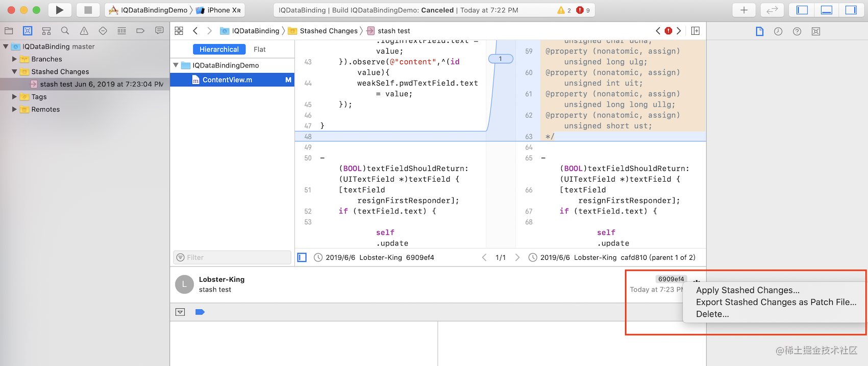Open the Test navigator diamond icon

coord(103,31)
